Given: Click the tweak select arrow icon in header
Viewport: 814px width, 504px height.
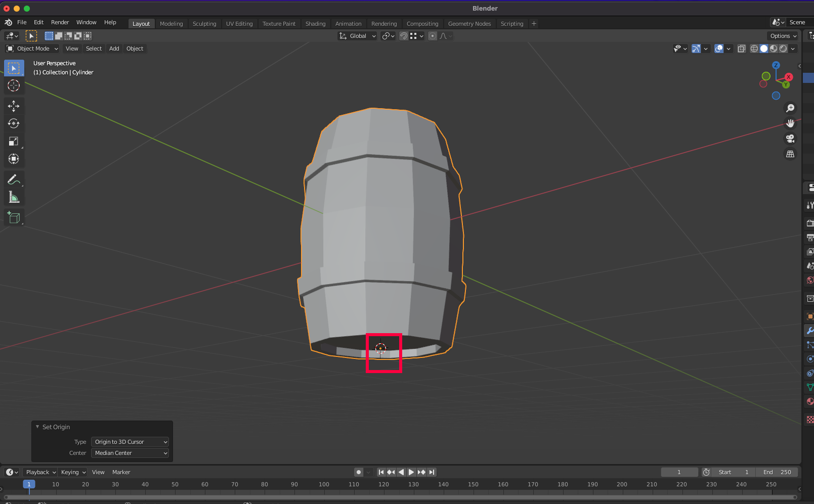Looking at the screenshot, I should 31,36.
